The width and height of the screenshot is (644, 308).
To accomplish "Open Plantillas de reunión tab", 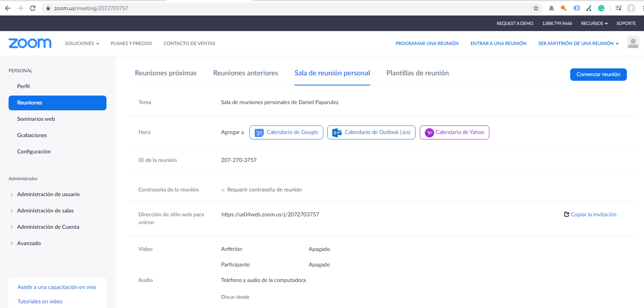I will 417,73.
